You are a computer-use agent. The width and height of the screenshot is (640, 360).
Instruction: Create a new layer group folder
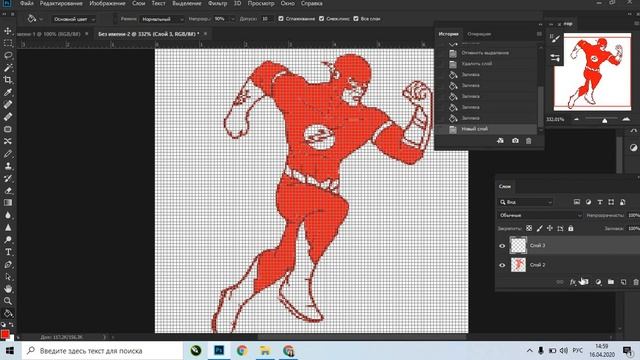click(611, 282)
